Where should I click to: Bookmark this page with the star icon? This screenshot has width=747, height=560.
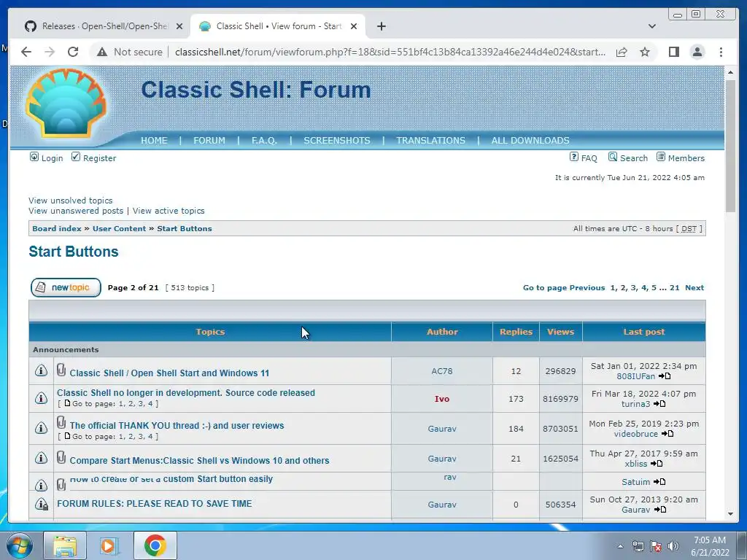point(645,52)
